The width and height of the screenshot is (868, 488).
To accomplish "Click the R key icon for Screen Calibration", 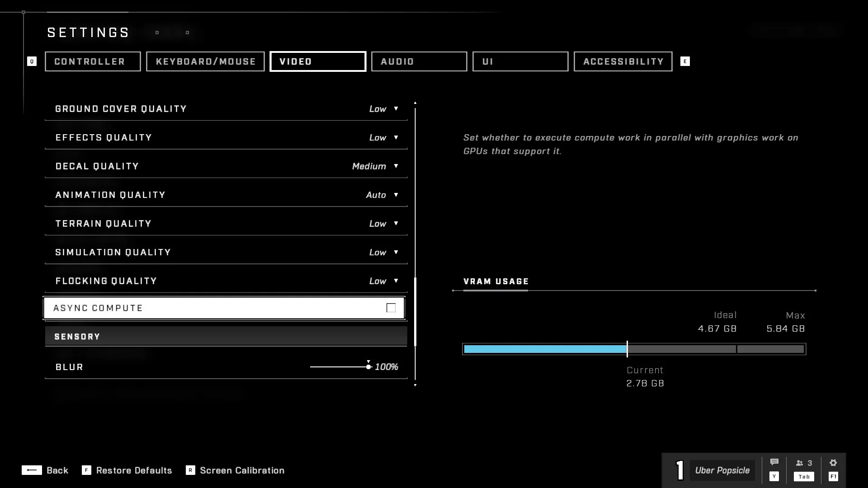I will (x=190, y=470).
